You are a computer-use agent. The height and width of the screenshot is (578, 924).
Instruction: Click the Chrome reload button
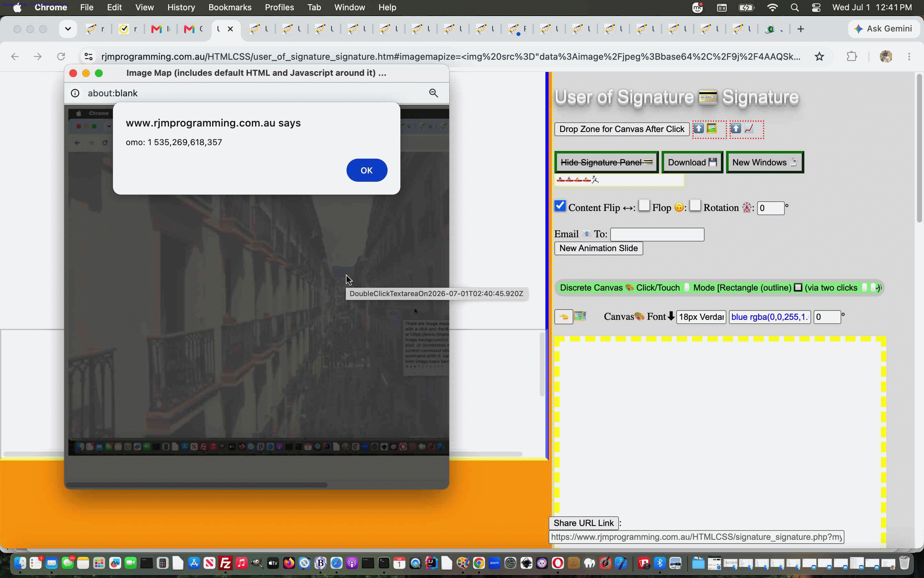(x=61, y=57)
